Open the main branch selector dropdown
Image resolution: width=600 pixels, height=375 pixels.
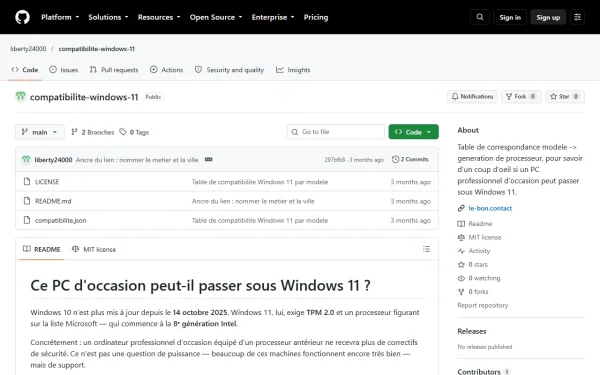click(40, 132)
